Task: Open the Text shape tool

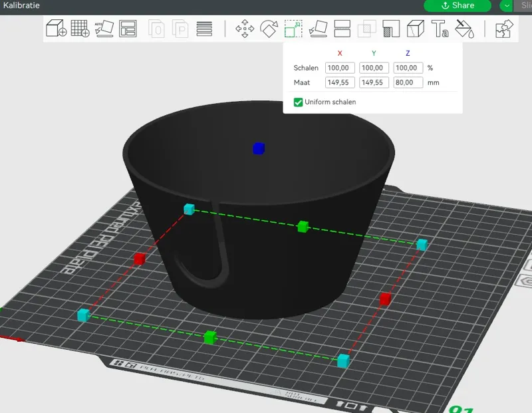Action: 440,29
